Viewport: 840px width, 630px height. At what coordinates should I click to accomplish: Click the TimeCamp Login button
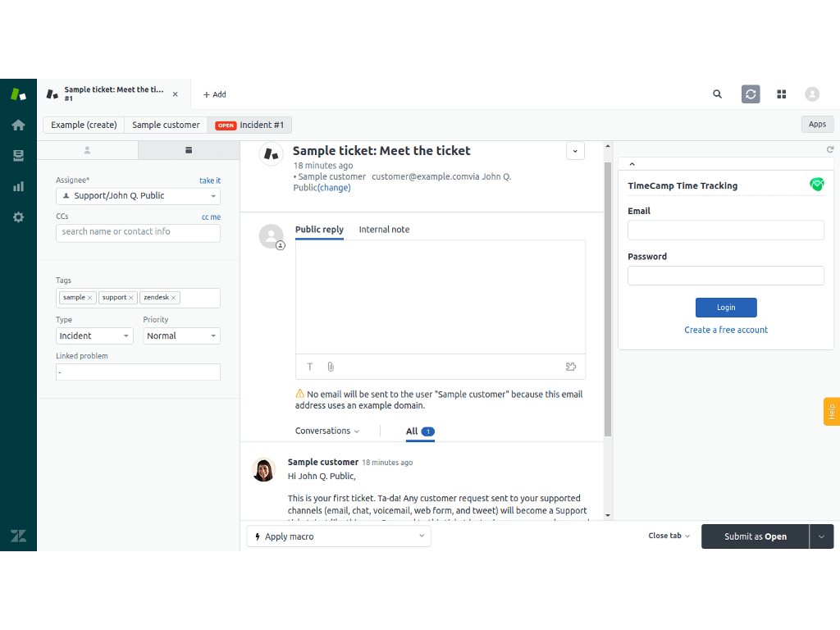(x=725, y=308)
